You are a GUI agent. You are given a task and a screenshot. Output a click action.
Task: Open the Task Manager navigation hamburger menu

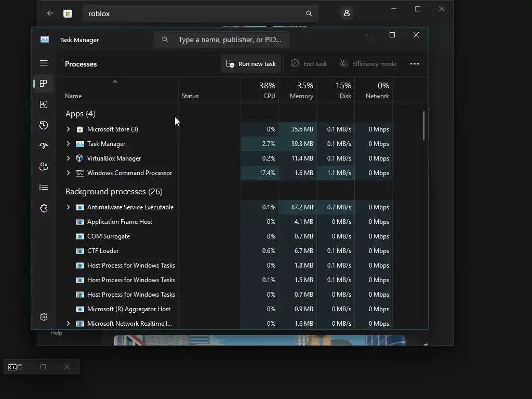(44, 63)
